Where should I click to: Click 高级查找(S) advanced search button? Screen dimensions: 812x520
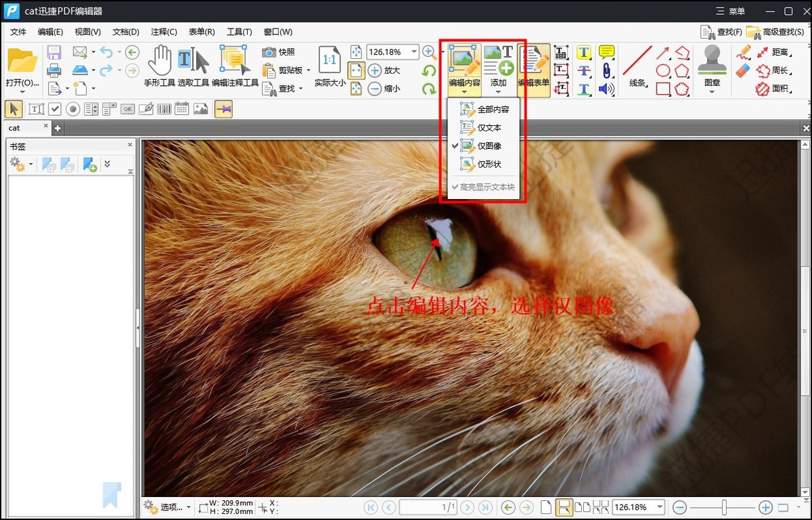[777, 32]
